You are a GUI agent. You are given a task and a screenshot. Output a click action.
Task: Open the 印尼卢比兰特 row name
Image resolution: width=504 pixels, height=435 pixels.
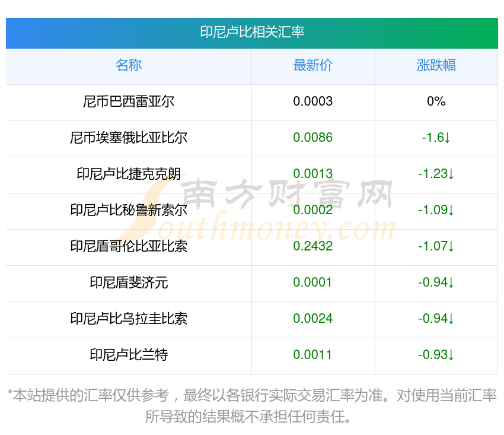(x=129, y=355)
